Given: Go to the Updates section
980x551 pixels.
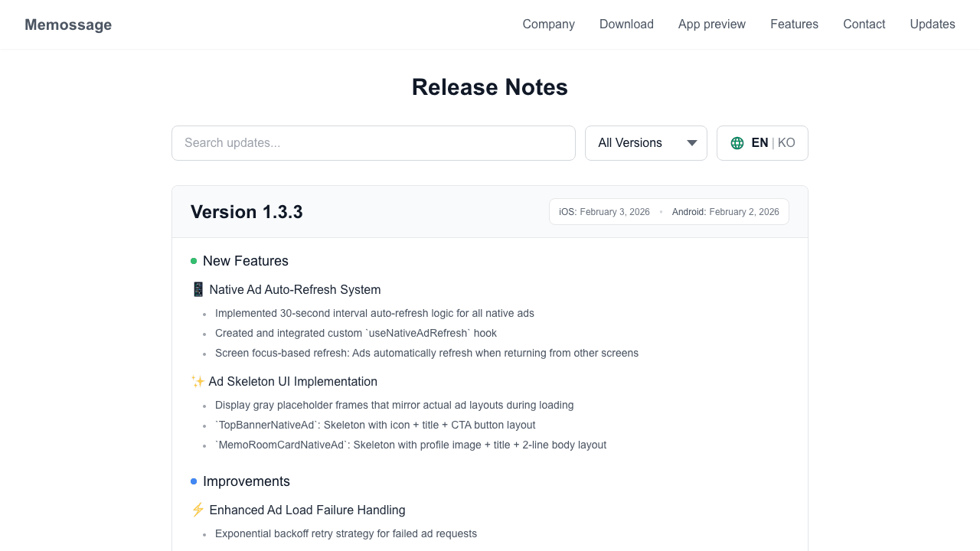Looking at the screenshot, I should [x=933, y=24].
